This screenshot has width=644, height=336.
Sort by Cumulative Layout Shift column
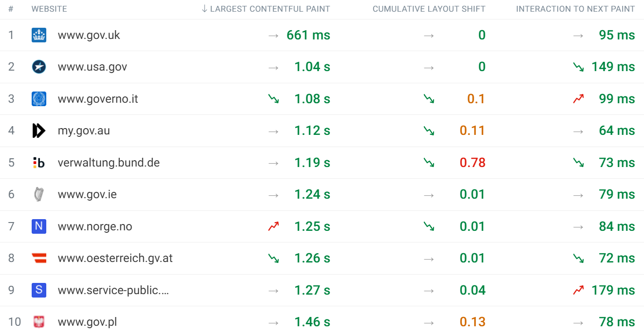point(429,9)
